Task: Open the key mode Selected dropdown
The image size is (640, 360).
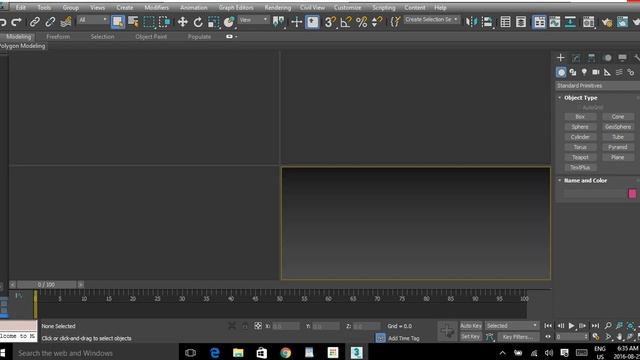Action: [x=512, y=326]
